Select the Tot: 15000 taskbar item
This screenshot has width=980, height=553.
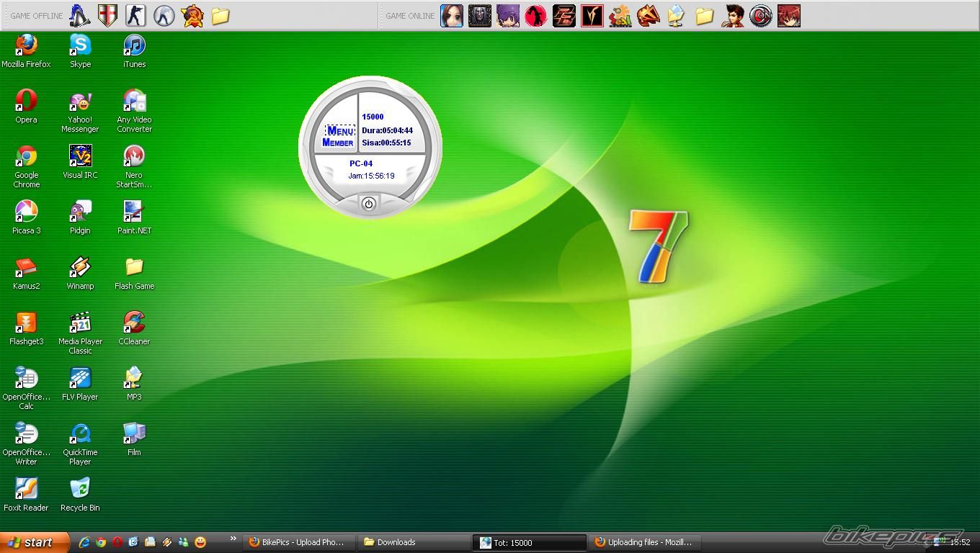tap(529, 542)
